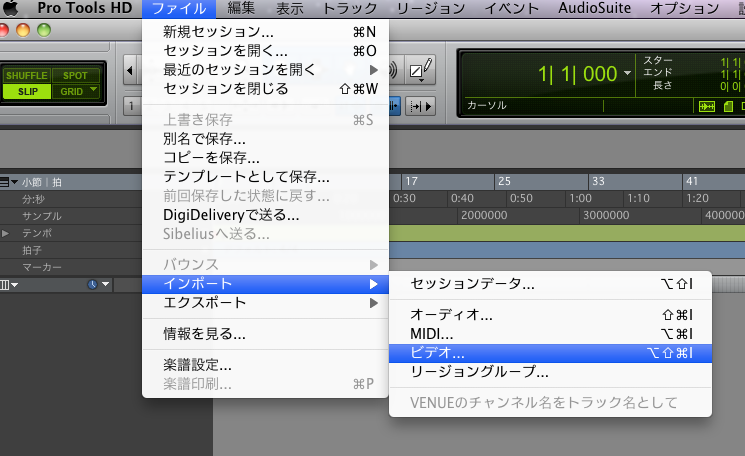Choose コピーを保存... menu item
The width and height of the screenshot is (745, 456).
[266, 158]
